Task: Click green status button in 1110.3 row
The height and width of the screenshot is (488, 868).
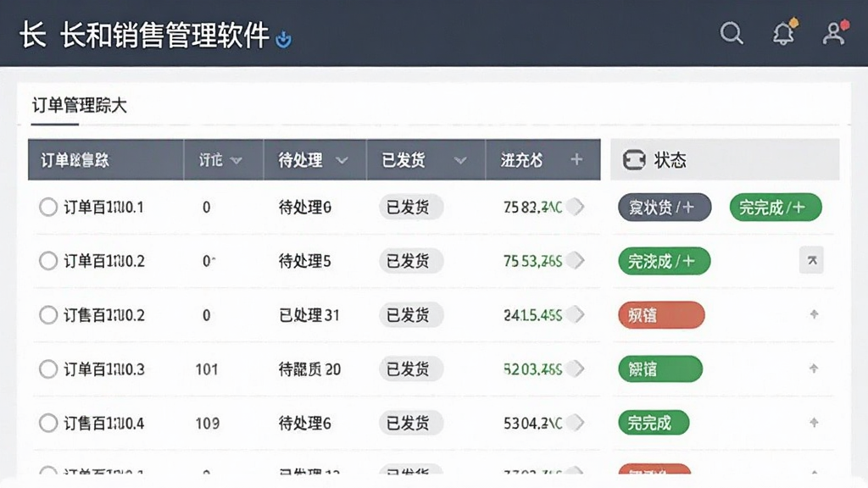Action: 660,369
